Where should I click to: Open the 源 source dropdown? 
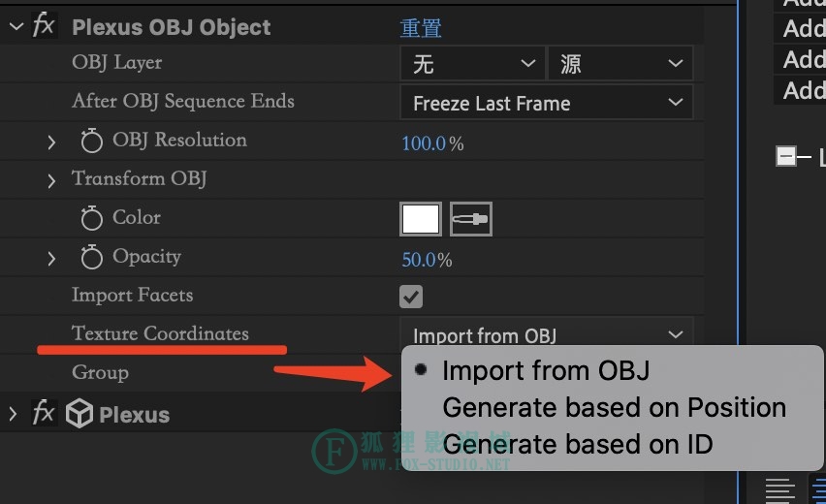620,64
